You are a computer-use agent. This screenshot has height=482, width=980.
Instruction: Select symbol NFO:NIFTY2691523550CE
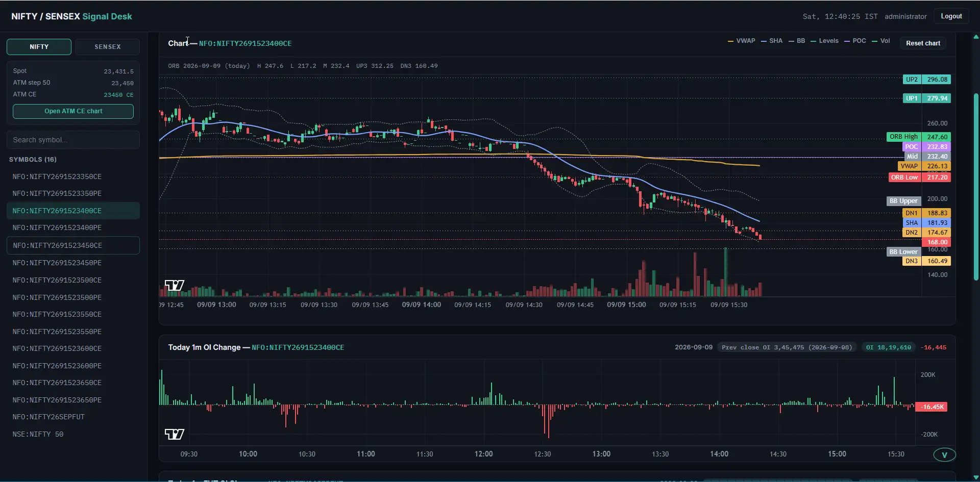click(x=73, y=314)
